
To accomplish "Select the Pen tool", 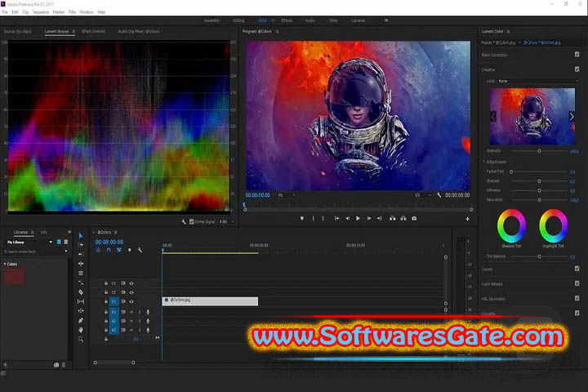I will coord(81,320).
